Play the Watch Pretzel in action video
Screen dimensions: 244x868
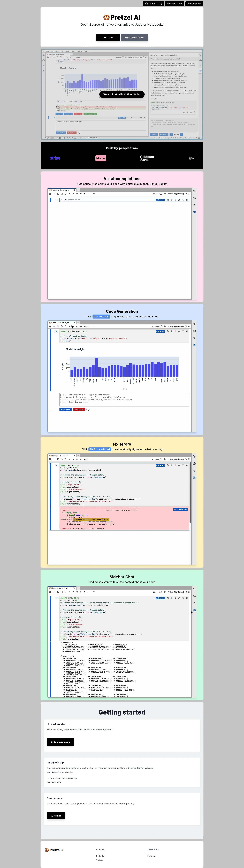point(122,94)
